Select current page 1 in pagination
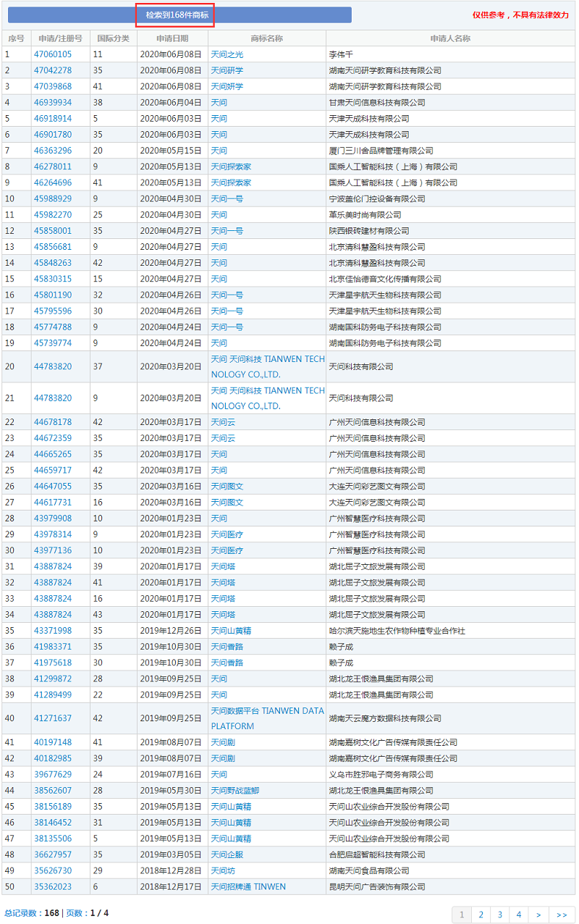This screenshot has width=579, height=924. (462, 915)
